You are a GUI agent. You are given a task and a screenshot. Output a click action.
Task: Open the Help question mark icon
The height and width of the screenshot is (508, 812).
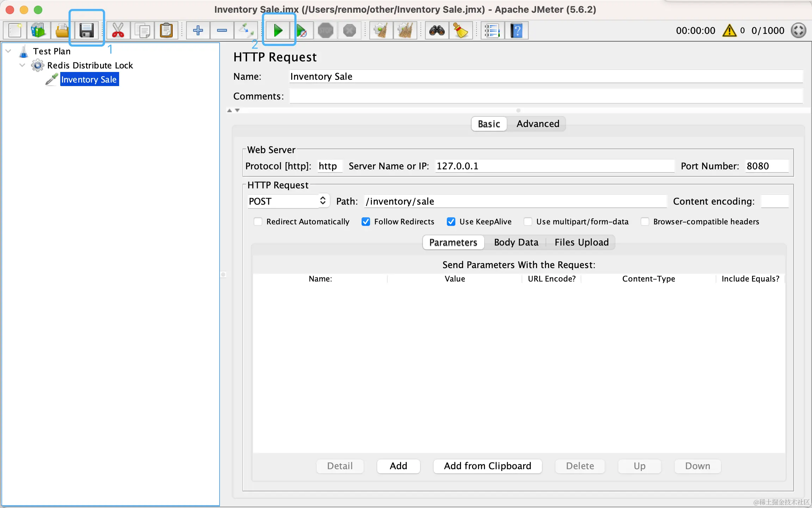pos(516,31)
